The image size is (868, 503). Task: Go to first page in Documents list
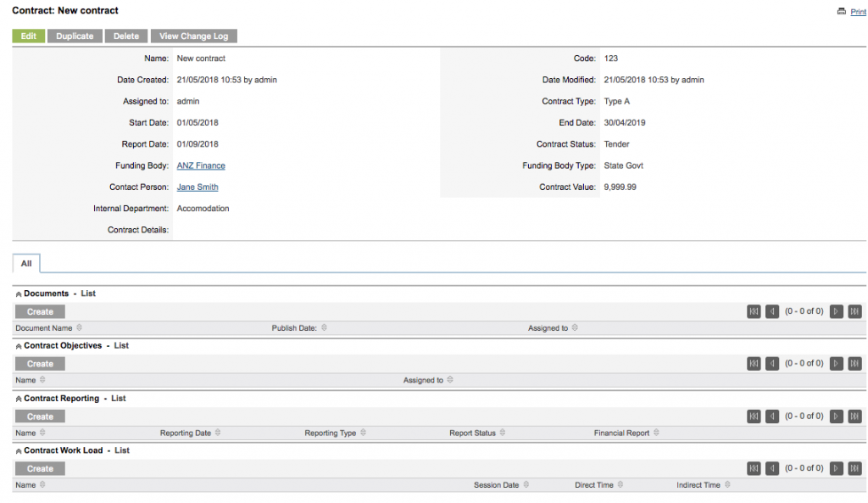point(754,311)
